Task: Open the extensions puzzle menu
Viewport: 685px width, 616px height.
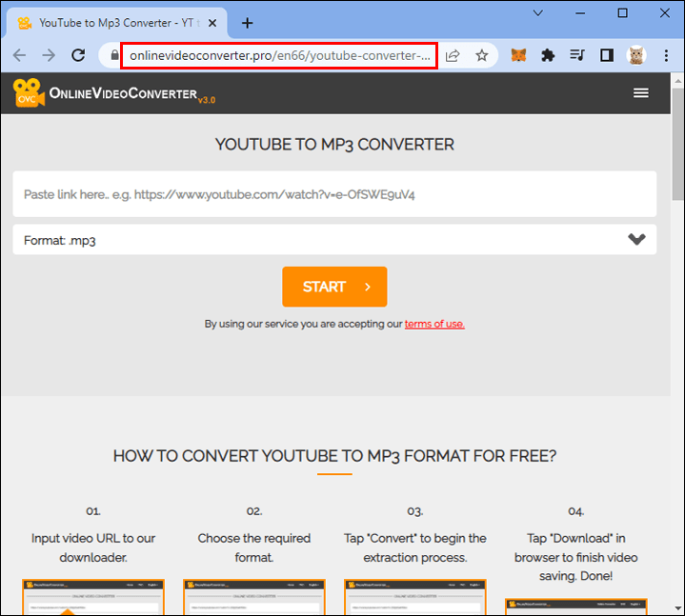Action: 548,55
